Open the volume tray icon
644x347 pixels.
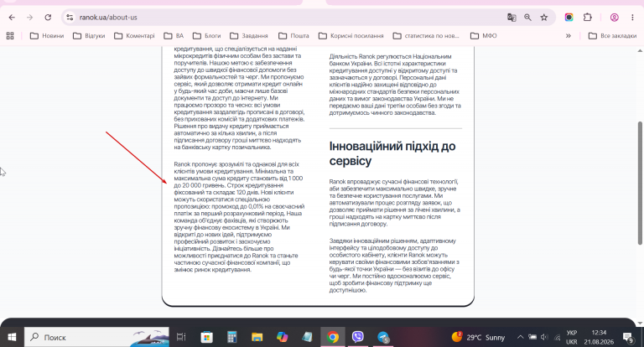pos(544,337)
